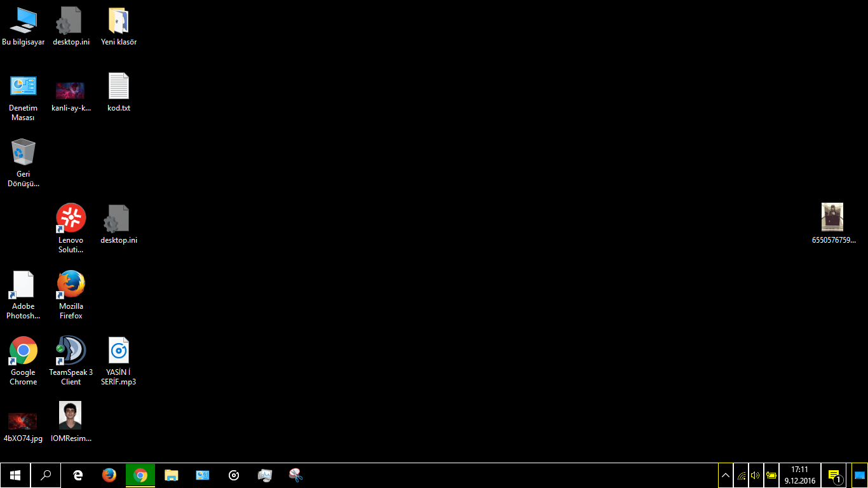Click the blue desktop icon at taskbar end

point(860,475)
